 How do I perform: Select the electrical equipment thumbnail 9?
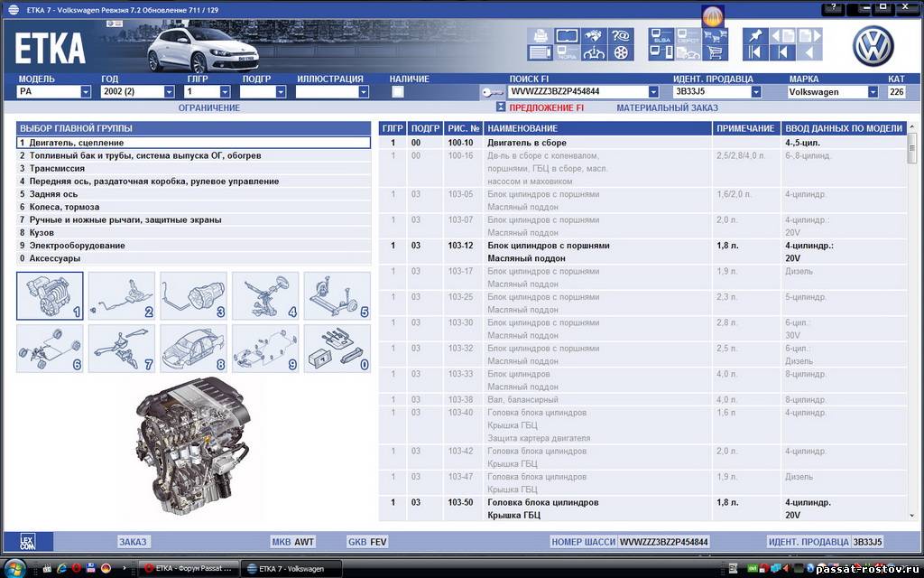click(265, 349)
